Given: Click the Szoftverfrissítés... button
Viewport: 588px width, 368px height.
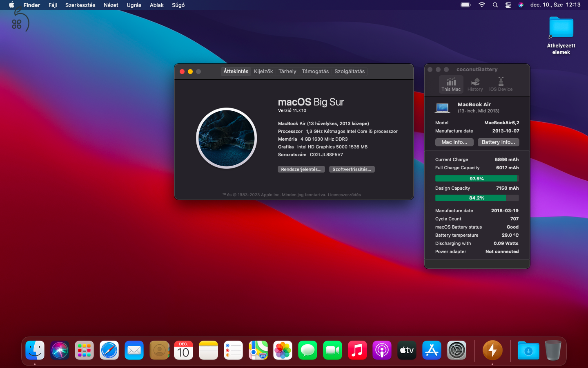Looking at the screenshot, I should (x=352, y=169).
